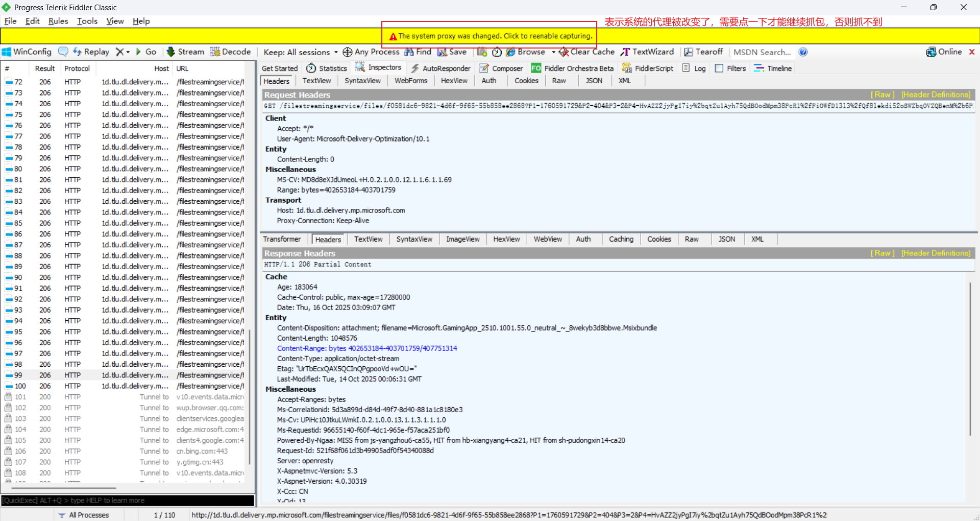Screen dimensions: 980x521
Task: Click the MSDN Search field
Action: [762, 52]
